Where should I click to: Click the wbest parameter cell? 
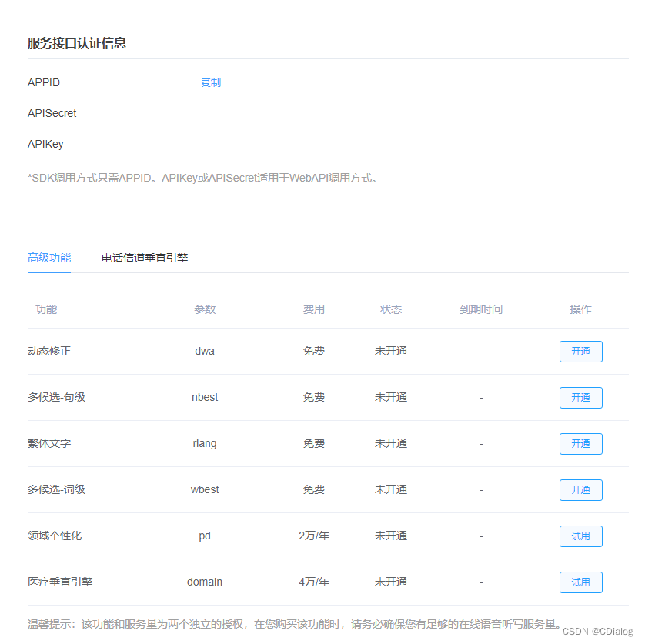(x=205, y=489)
